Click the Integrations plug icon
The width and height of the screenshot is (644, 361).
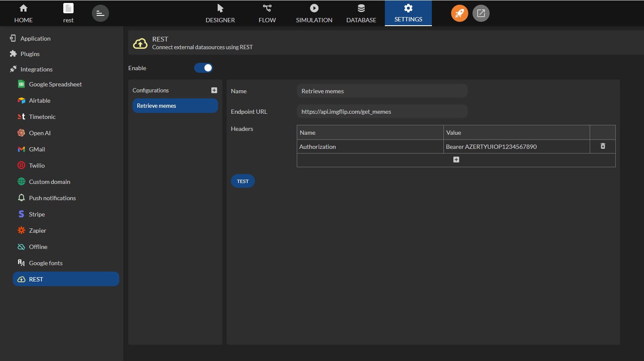[x=13, y=69]
